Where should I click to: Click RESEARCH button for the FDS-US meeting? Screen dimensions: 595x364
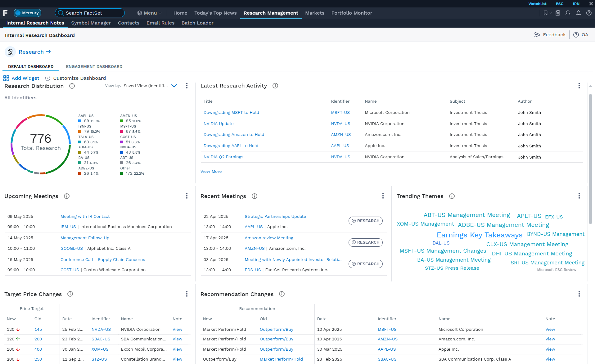pyautogui.click(x=366, y=264)
